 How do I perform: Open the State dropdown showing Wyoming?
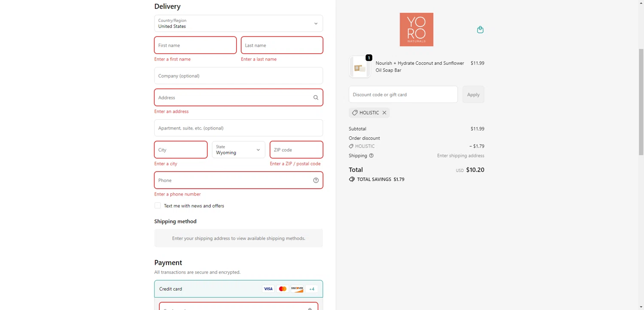coord(238,150)
